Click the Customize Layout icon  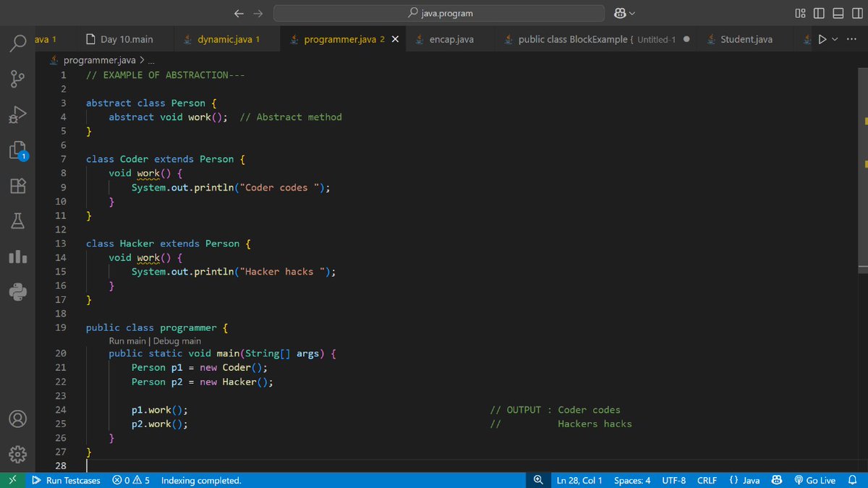tap(800, 13)
